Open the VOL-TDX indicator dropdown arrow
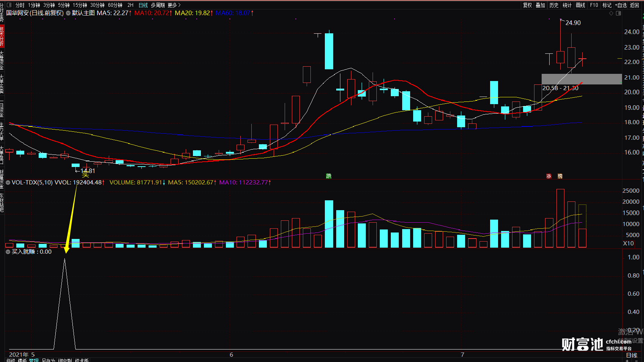Image resolution: width=644 pixels, height=362 pixels. (x=8, y=183)
